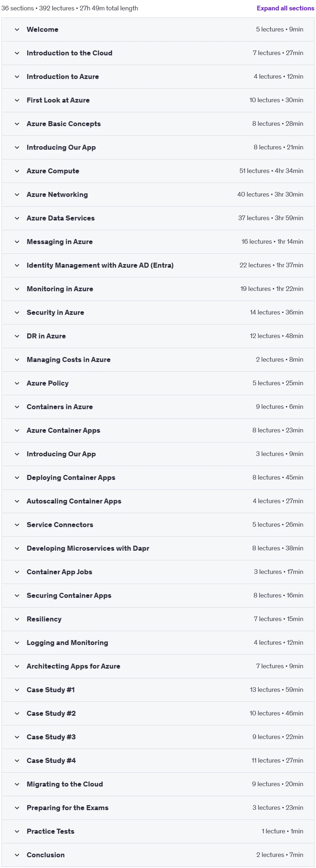This screenshot has height=868, width=316.
Task: Toggle the Resiliency section chevron
Action: click(17, 619)
